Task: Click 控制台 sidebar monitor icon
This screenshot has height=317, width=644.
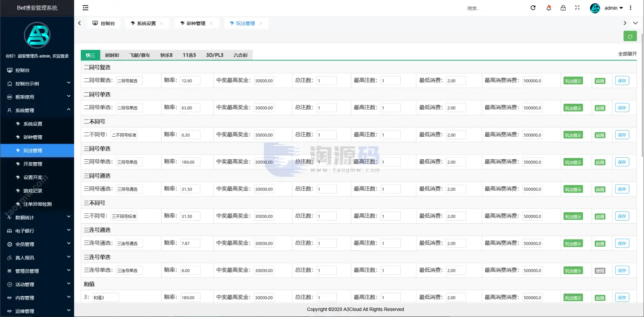Action: click(10, 70)
